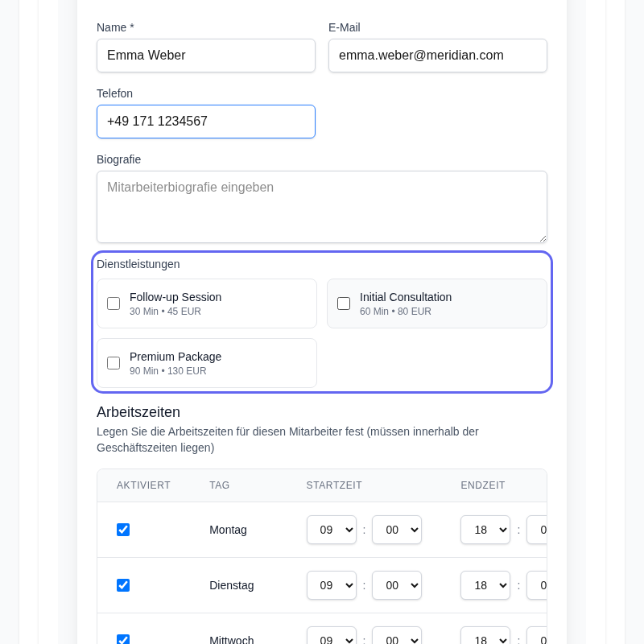The image size is (644, 644).
Task: Open the Dienstag start hour selector
Action: click(x=332, y=585)
